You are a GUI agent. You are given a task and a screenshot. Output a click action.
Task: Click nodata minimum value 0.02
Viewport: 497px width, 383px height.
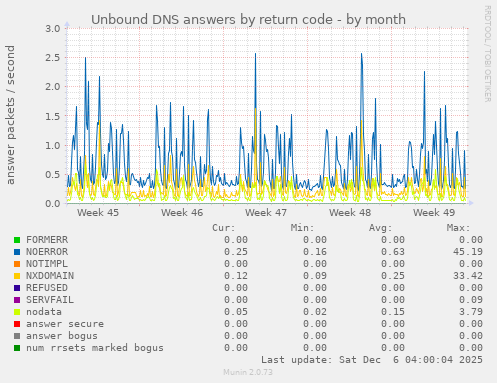(x=315, y=312)
